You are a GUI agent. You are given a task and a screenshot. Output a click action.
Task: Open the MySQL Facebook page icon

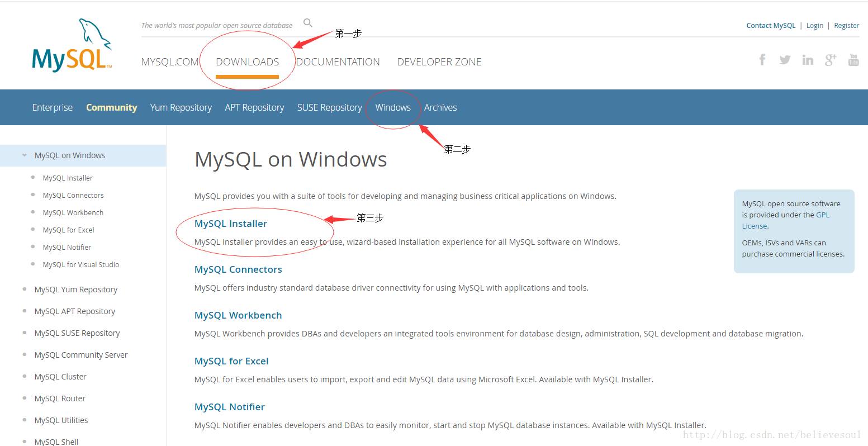762,60
